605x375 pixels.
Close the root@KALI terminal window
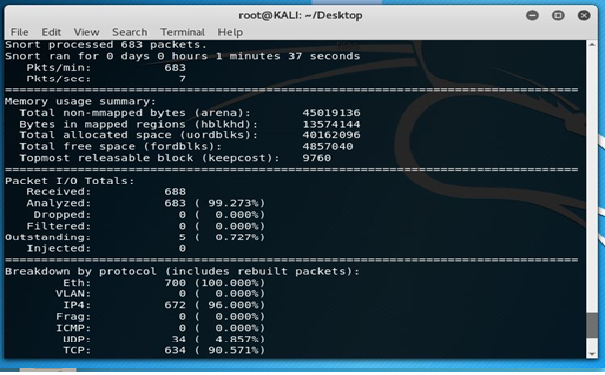pos(584,15)
